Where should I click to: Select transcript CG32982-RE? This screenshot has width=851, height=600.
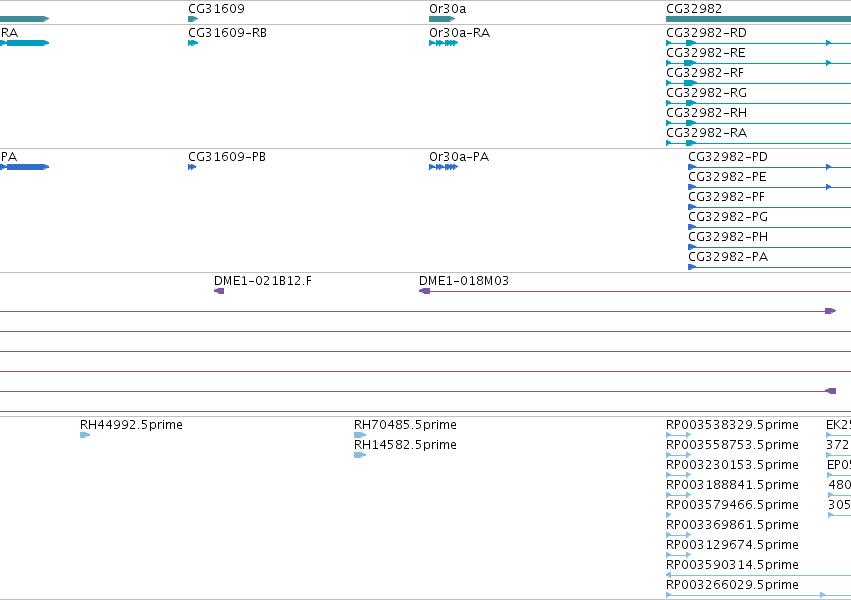[x=706, y=53]
